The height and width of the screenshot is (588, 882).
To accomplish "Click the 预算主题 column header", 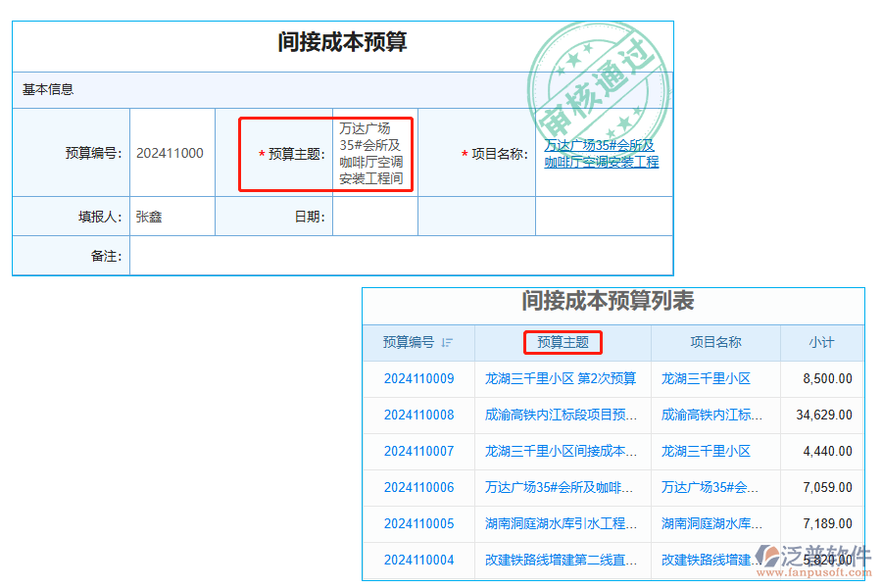I will 562,343.
